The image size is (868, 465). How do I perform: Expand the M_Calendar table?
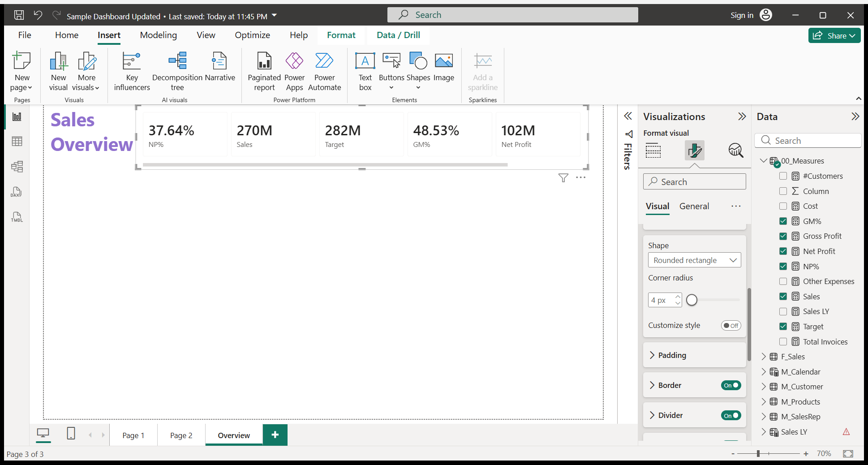[764, 372]
